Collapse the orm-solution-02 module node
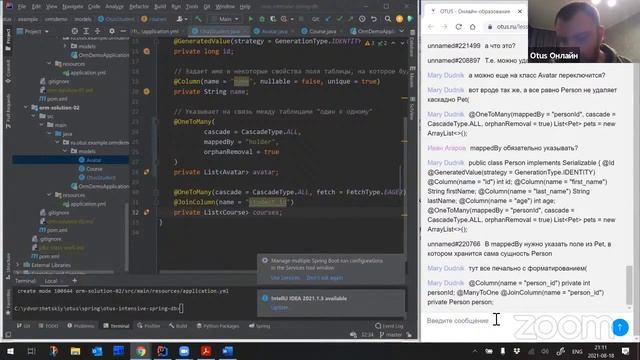The width and height of the screenshot is (640, 360). (26, 108)
